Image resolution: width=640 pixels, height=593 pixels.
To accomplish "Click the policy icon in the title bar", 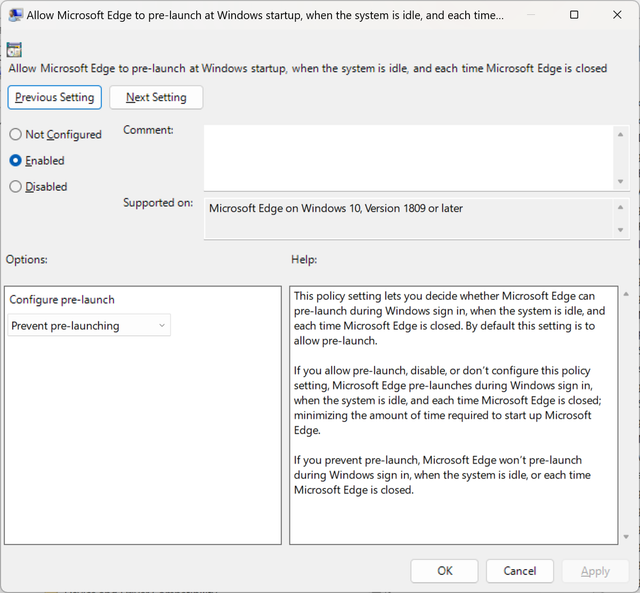I will click(15, 15).
